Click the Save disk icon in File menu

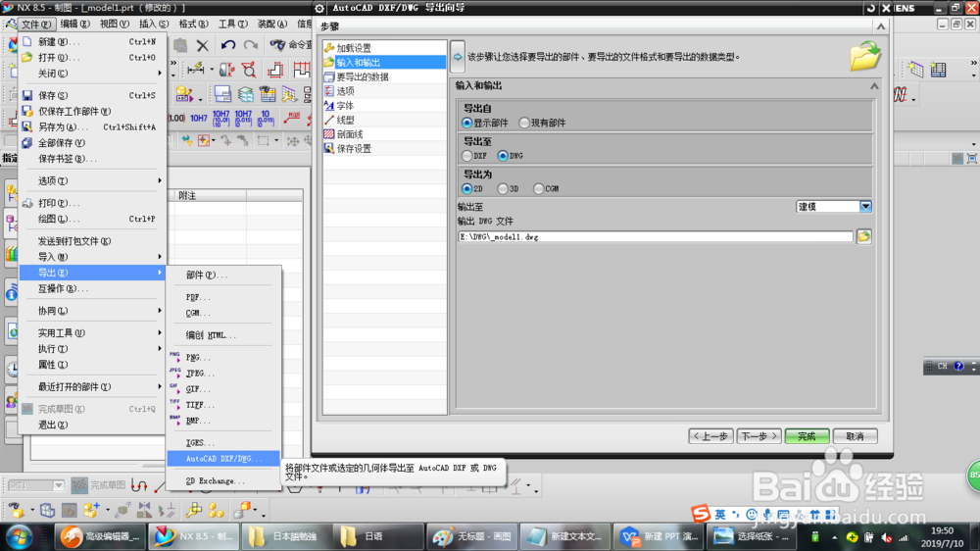click(x=26, y=95)
